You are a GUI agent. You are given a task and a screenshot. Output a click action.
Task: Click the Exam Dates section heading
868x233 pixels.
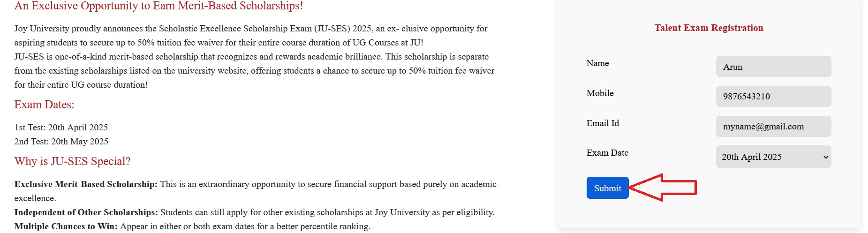click(x=44, y=105)
